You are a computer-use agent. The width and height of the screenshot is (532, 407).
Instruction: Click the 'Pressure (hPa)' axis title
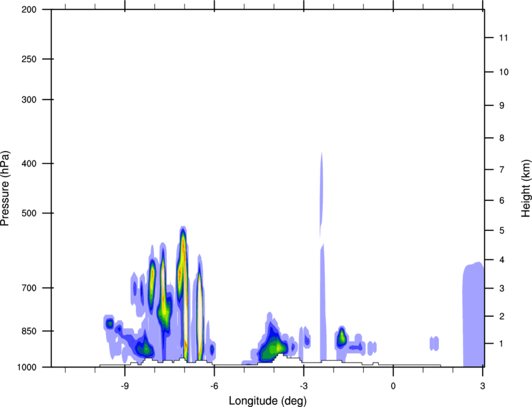pyautogui.click(x=5, y=188)
